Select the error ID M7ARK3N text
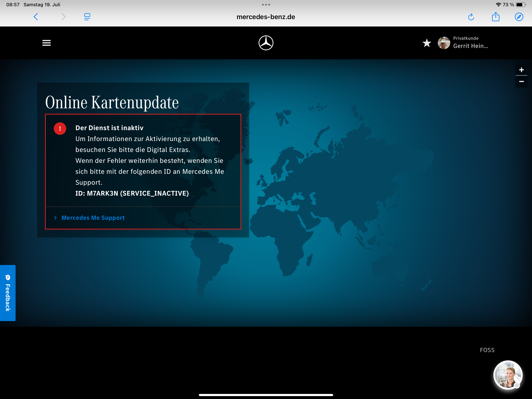 [132, 193]
